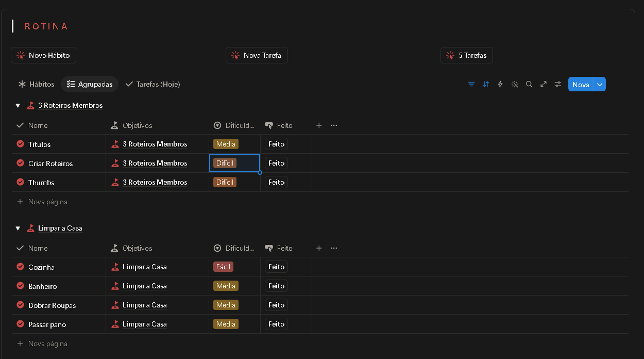Click the red check icon beside Passar pano
Viewport: 644px width, 359px height.
point(21,324)
